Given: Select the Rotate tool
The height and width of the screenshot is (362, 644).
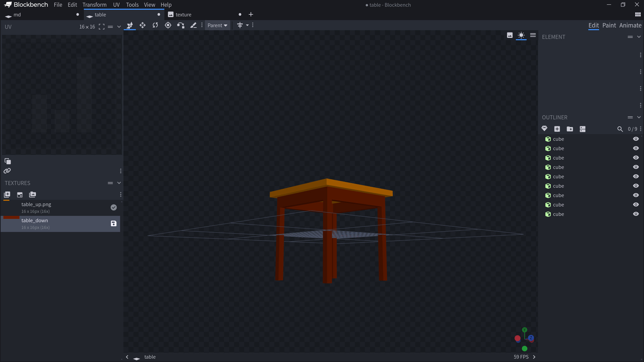Looking at the screenshot, I should tap(155, 25).
